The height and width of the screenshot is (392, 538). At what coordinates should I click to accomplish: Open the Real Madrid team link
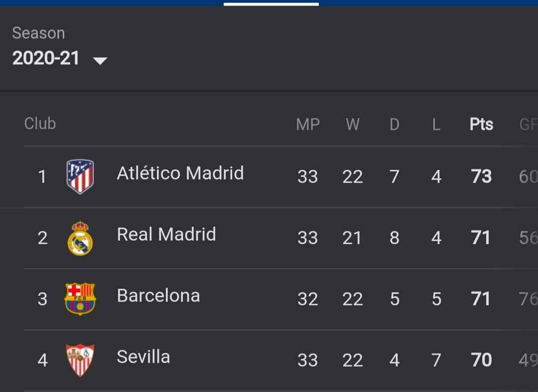(x=166, y=235)
